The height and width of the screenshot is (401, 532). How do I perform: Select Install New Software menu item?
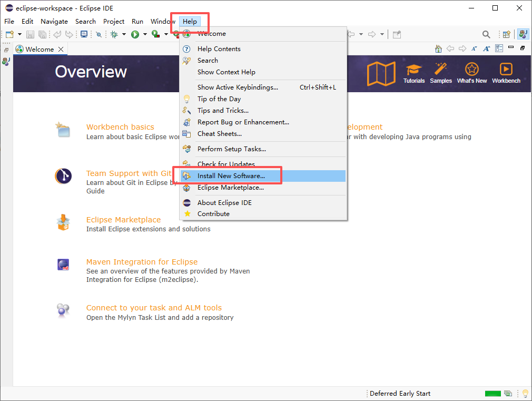coord(263,176)
